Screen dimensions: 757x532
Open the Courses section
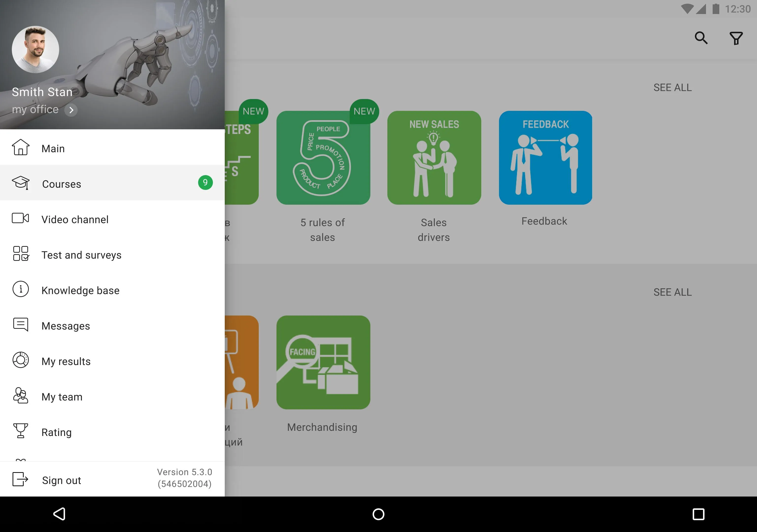(112, 184)
